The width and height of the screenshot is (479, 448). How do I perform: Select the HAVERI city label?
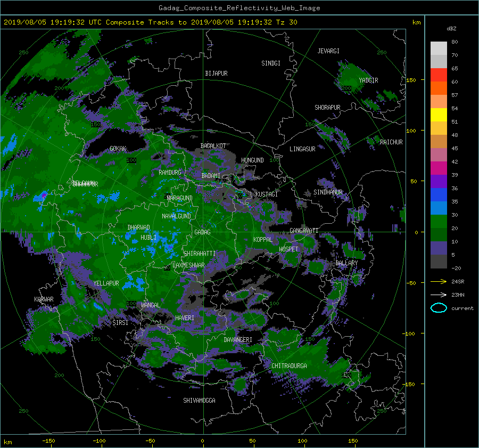[185, 318]
